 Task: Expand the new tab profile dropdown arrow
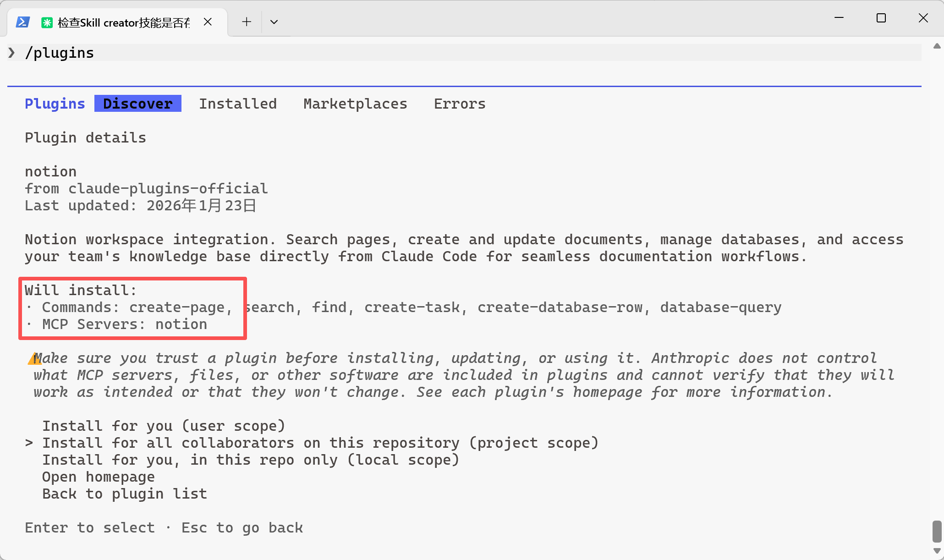[274, 22]
